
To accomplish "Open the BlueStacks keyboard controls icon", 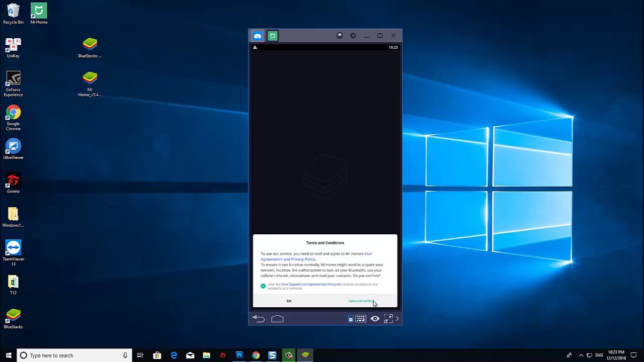I will 361,319.
